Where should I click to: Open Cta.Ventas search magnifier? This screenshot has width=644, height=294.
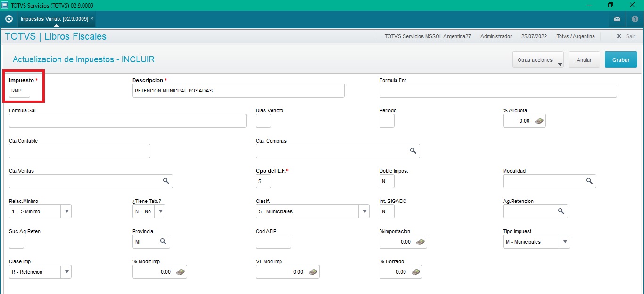[x=166, y=181]
